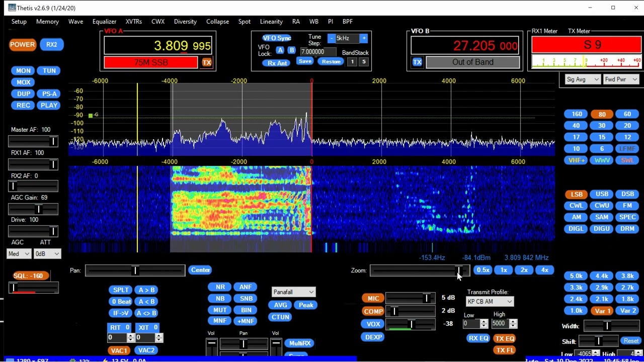
Task: Set panadapter zoom to 4x
Action: [x=545, y=270]
